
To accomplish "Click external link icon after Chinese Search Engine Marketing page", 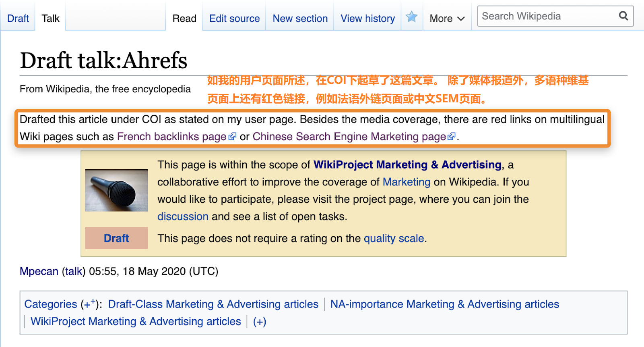I will [x=452, y=137].
